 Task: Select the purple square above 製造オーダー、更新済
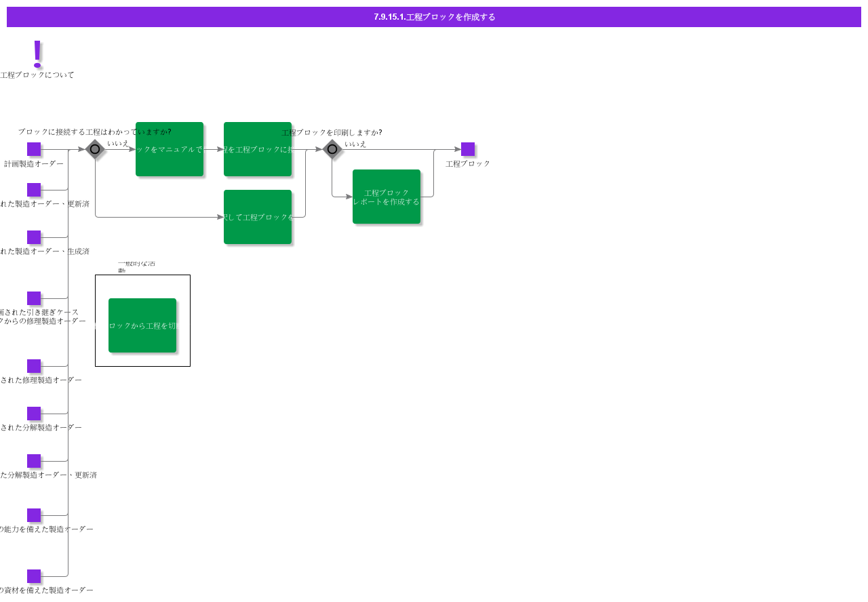coord(34,190)
